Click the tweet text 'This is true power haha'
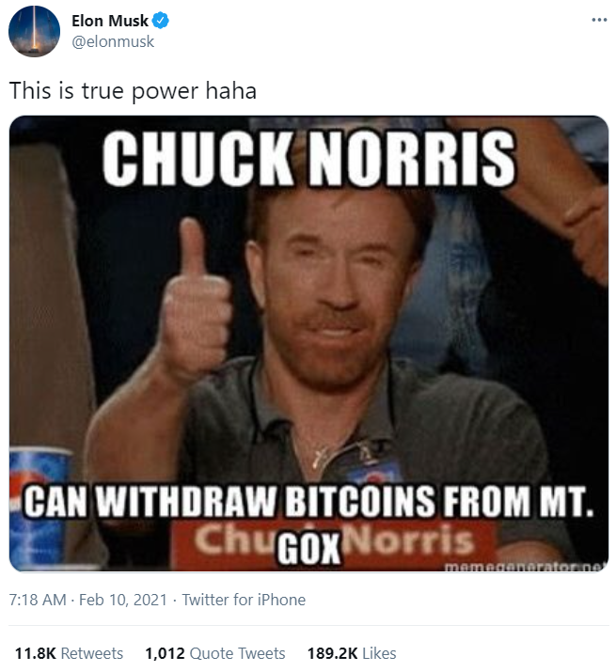 pos(133,91)
